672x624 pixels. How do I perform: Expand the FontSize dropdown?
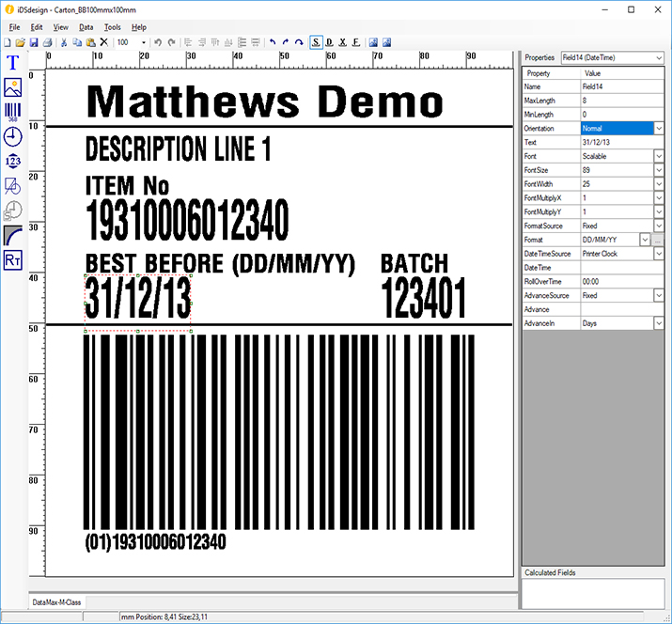coord(659,170)
